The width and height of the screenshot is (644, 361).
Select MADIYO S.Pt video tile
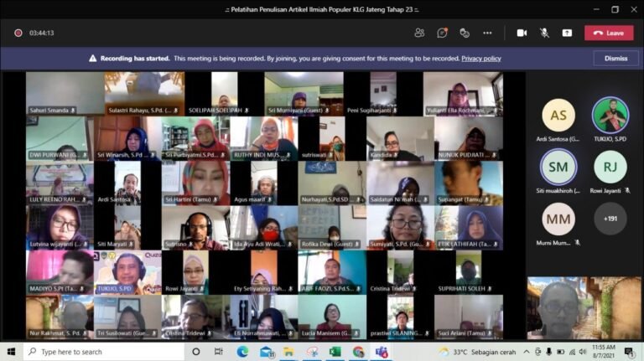pyautogui.click(x=60, y=272)
